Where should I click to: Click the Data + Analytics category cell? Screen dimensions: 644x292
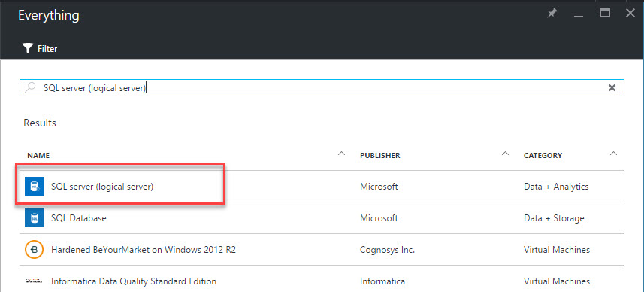tap(556, 187)
